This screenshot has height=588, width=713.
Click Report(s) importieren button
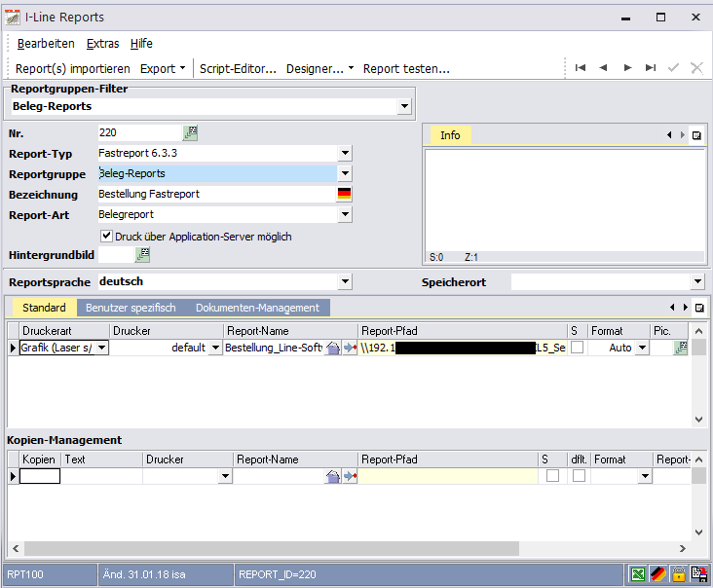(x=73, y=69)
